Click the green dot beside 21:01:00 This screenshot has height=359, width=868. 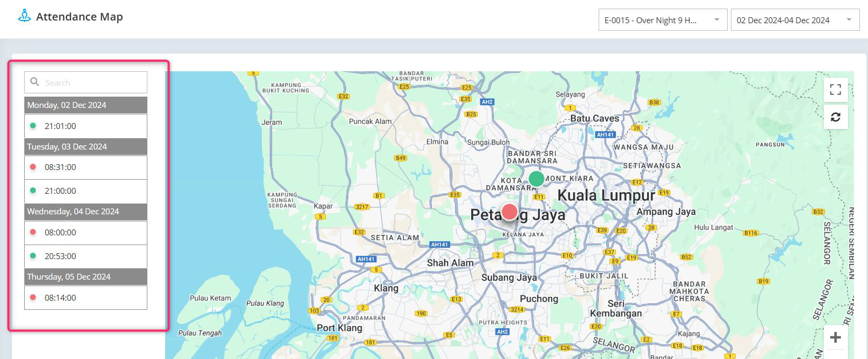(33, 126)
